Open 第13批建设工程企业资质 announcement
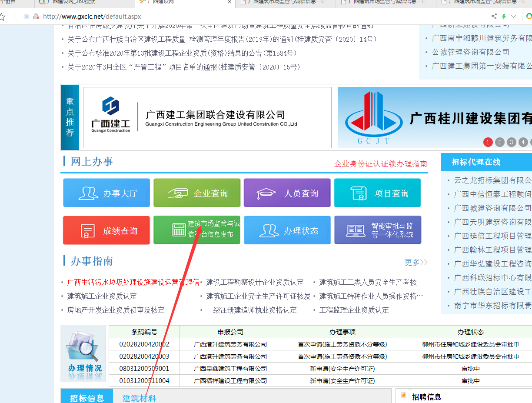Screen dimensions: 532x403 tap(182, 53)
